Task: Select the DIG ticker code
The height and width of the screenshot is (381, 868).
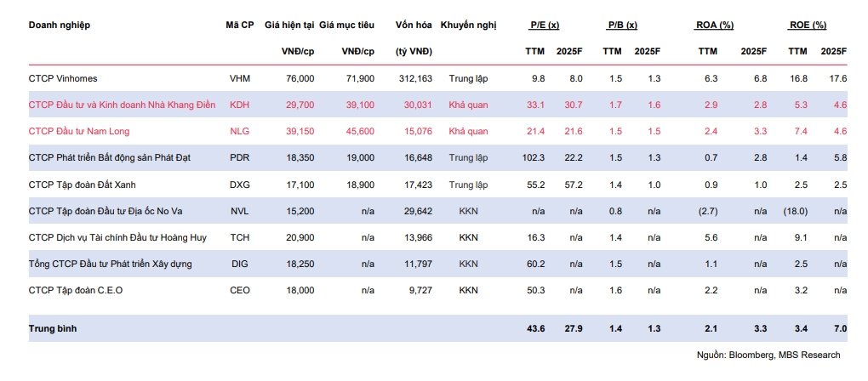Action: coord(240,264)
